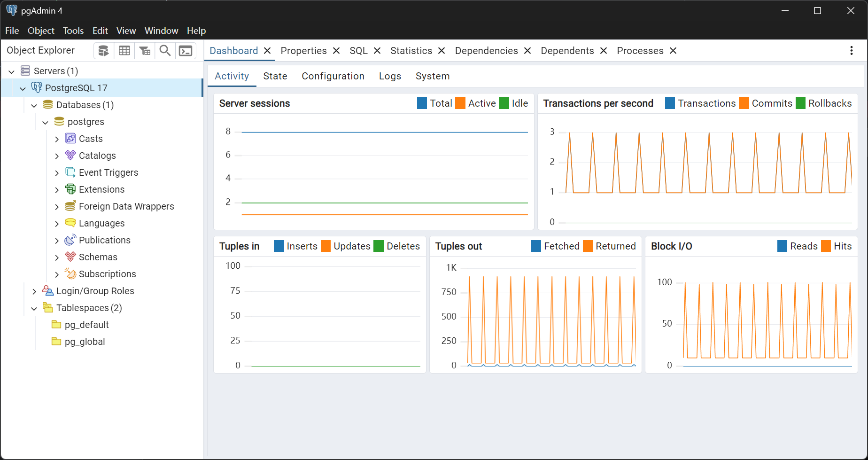
Task: Click the Extensions node icon
Action: [x=70, y=189]
